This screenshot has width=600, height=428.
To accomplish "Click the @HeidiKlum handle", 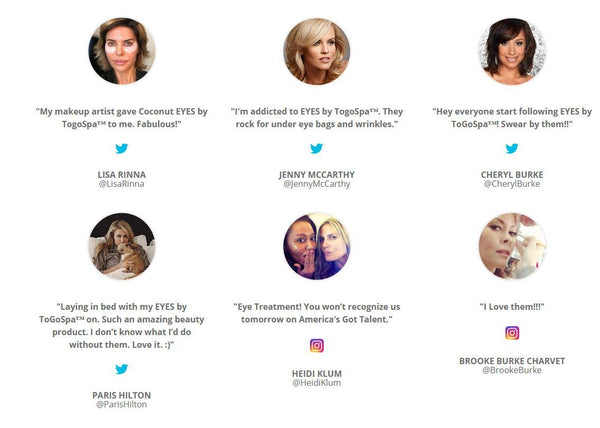I will (x=317, y=383).
